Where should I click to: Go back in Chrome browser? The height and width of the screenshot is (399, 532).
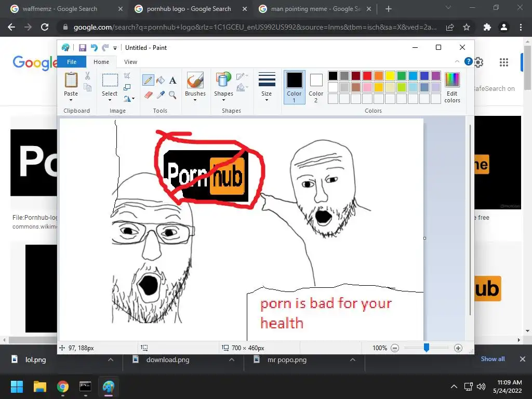(x=11, y=27)
